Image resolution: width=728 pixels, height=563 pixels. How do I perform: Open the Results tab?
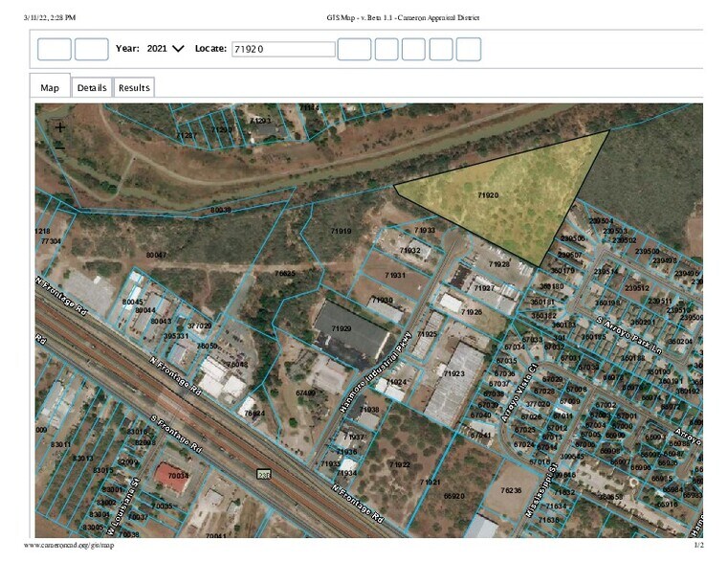click(x=134, y=87)
